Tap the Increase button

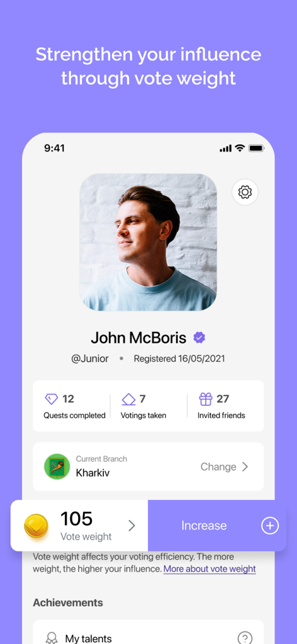(x=217, y=526)
